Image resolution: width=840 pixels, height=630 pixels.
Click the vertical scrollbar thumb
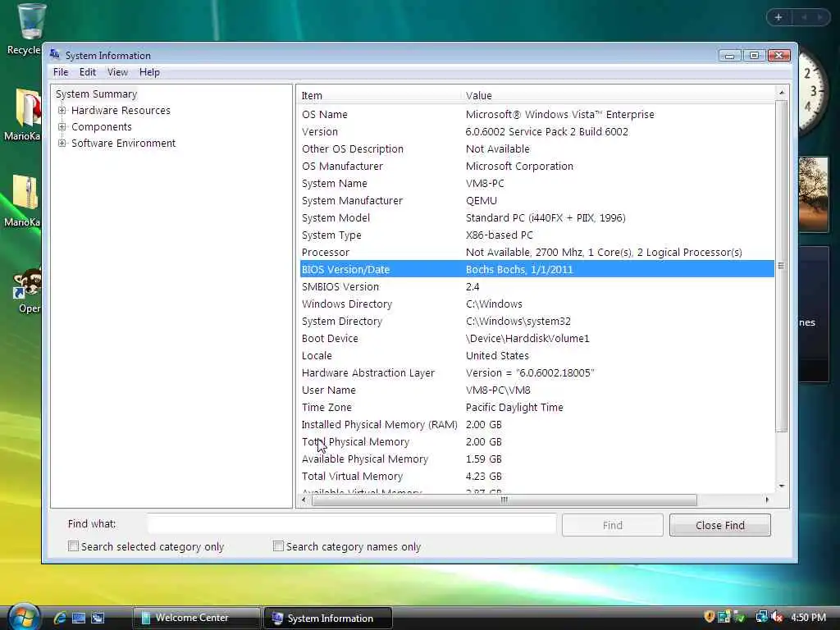pyautogui.click(x=782, y=266)
